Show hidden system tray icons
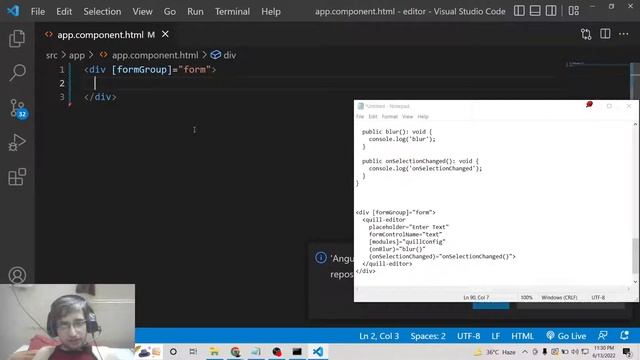 tap(525, 351)
